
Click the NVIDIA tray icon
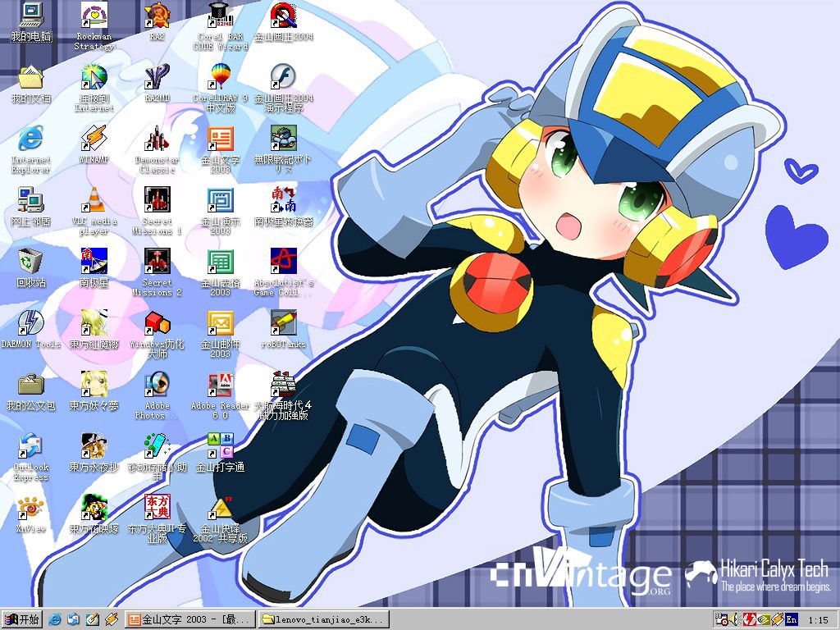click(x=763, y=619)
